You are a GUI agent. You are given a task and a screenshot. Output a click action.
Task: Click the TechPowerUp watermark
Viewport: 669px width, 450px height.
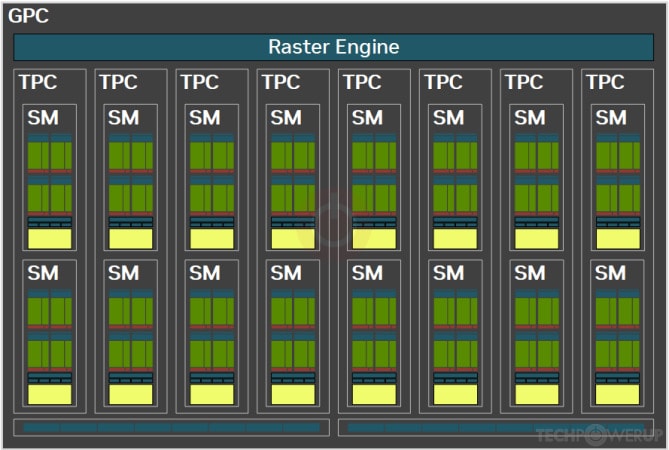pyautogui.click(x=599, y=435)
